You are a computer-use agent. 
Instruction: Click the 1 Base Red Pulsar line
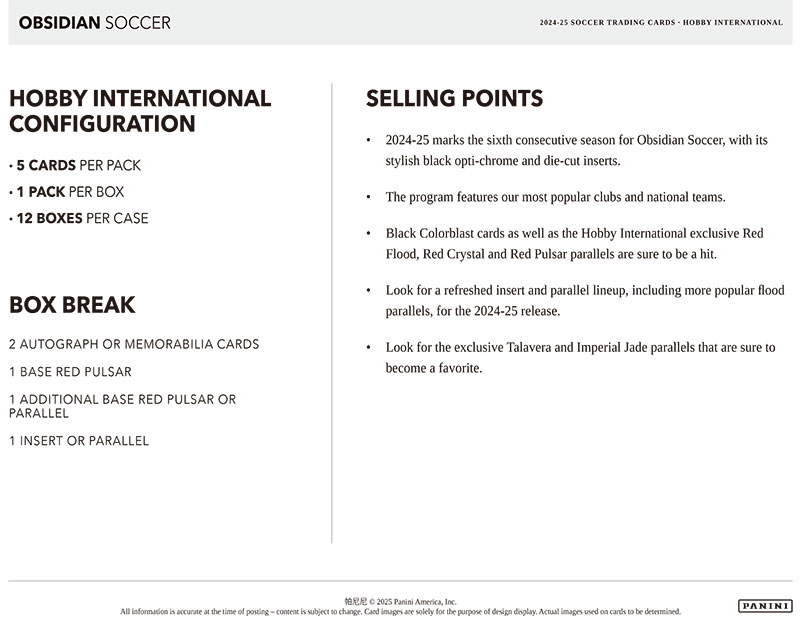pos(70,372)
